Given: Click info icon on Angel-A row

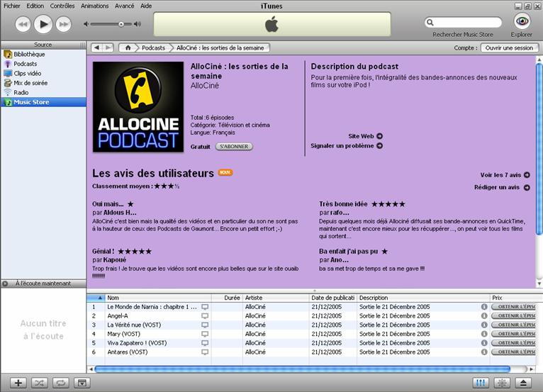Looking at the screenshot, I should [484, 316].
